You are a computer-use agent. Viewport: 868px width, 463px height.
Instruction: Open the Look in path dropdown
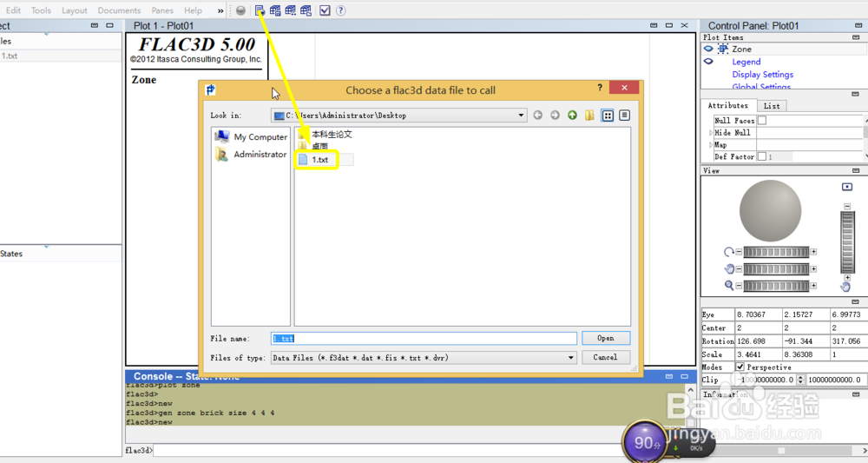point(521,116)
